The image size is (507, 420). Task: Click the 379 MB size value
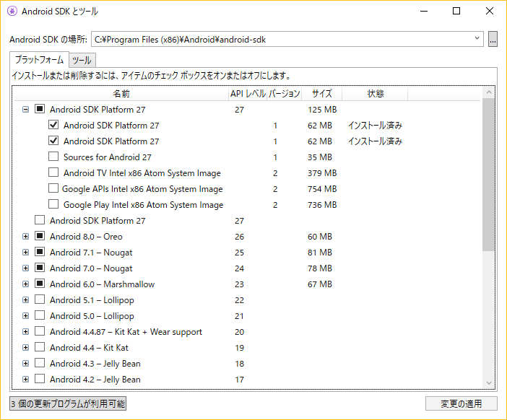[x=322, y=173]
